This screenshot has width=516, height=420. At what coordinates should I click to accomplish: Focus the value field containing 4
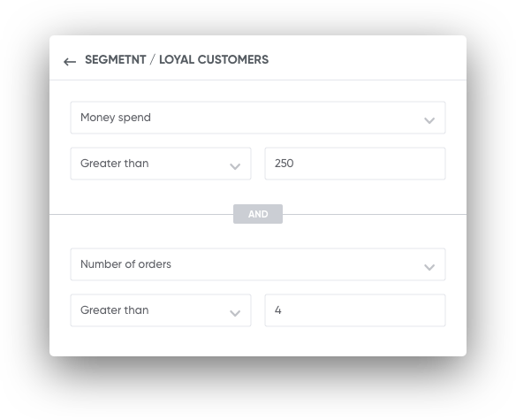tap(355, 310)
